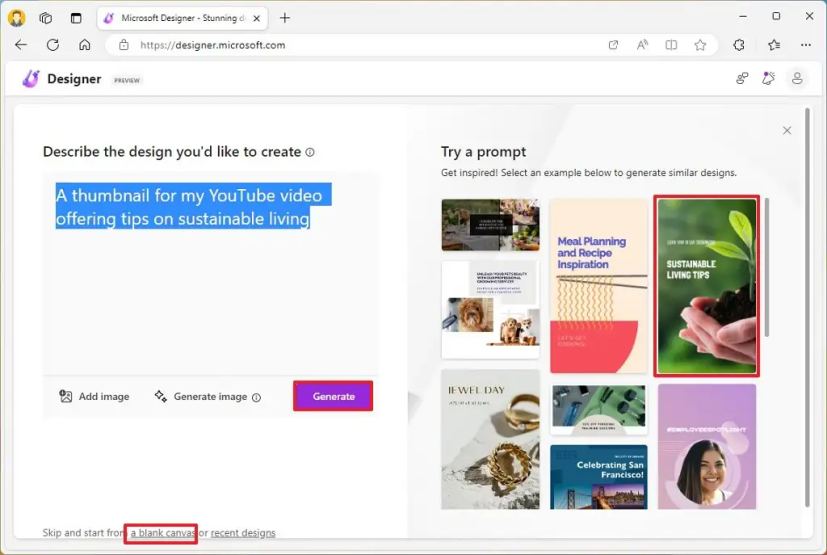Select the Jewel Day rings example
Screen dimensions: 827x555
click(491, 439)
